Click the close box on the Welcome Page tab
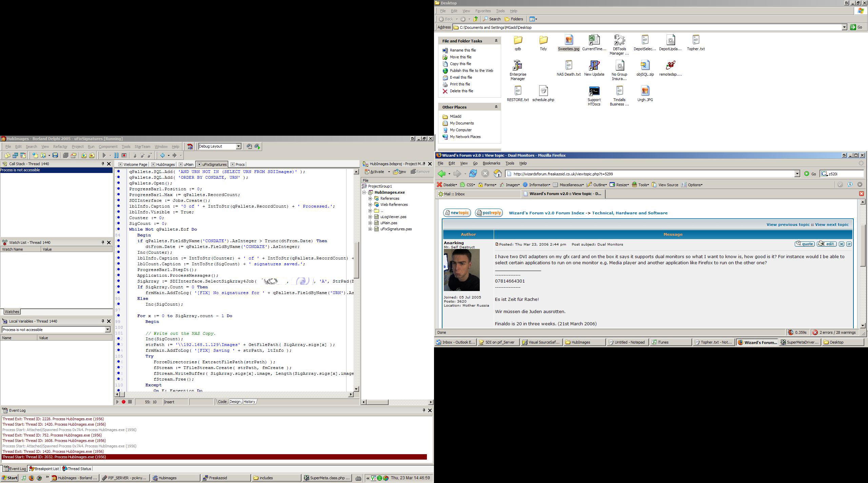The height and width of the screenshot is (483, 868). point(120,165)
